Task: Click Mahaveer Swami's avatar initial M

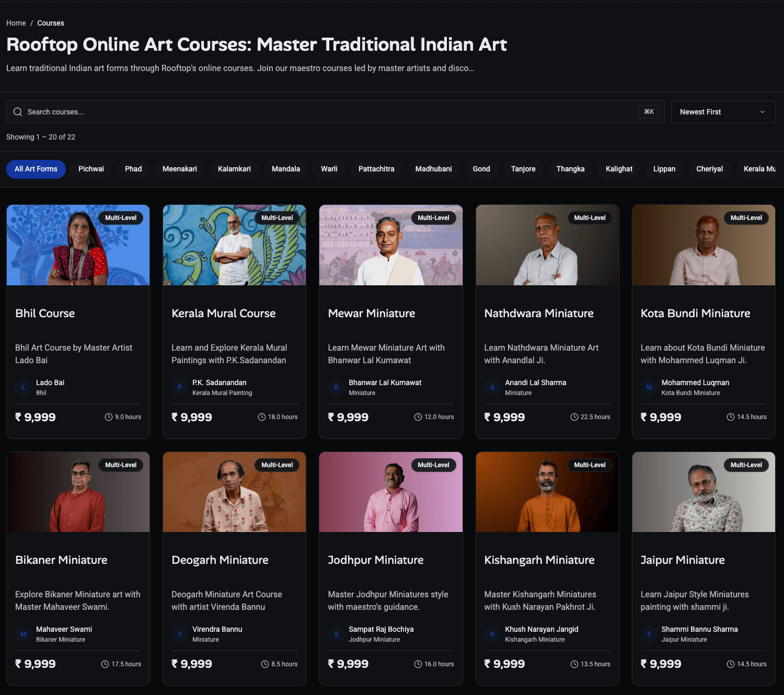Action: (23, 634)
